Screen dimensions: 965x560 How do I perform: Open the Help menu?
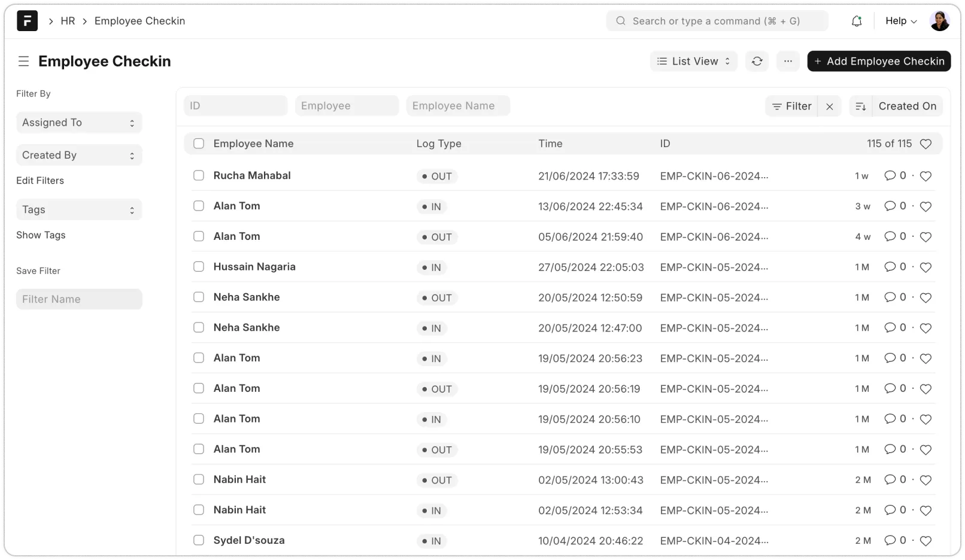(x=901, y=21)
